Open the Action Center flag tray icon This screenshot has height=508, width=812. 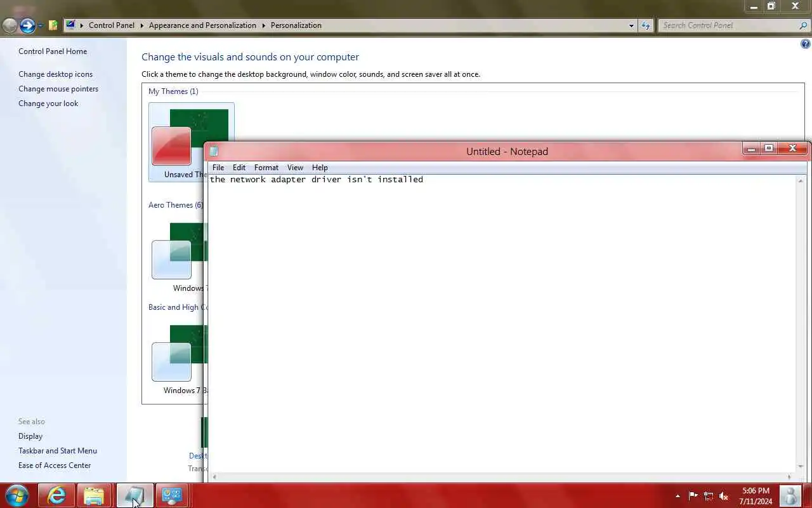click(693, 496)
